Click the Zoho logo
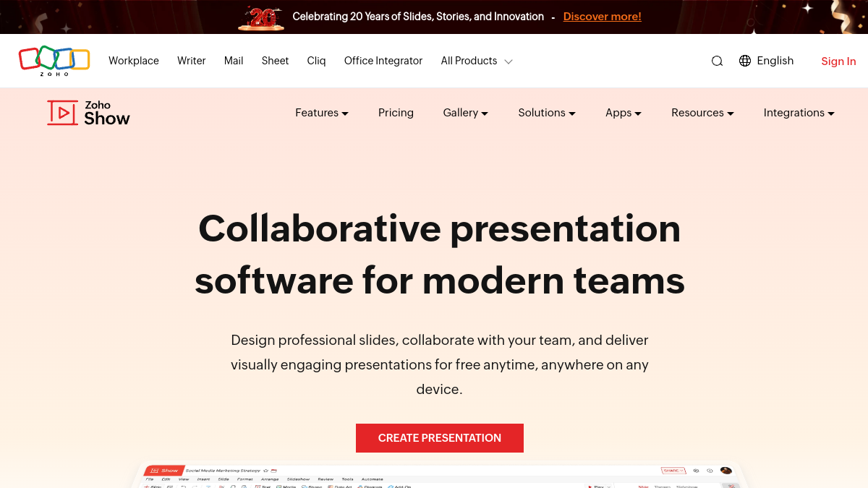The width and height of the screenshot is (868, 488). [x=54, y=61]
